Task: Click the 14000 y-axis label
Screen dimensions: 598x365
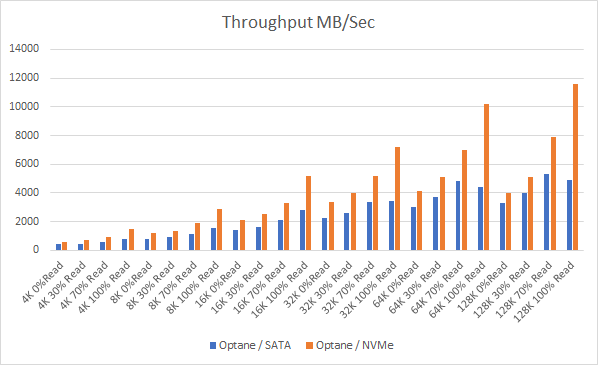Action: click(24, 48)
